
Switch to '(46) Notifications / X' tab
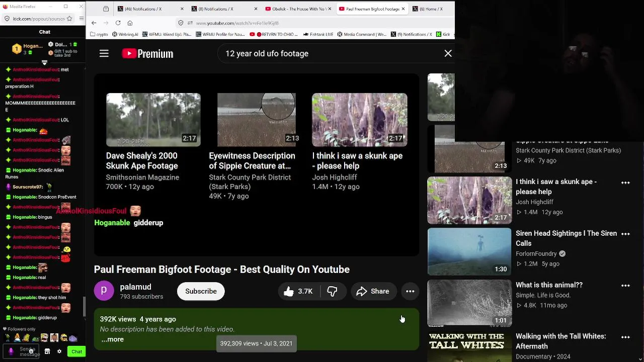(150, 9)
